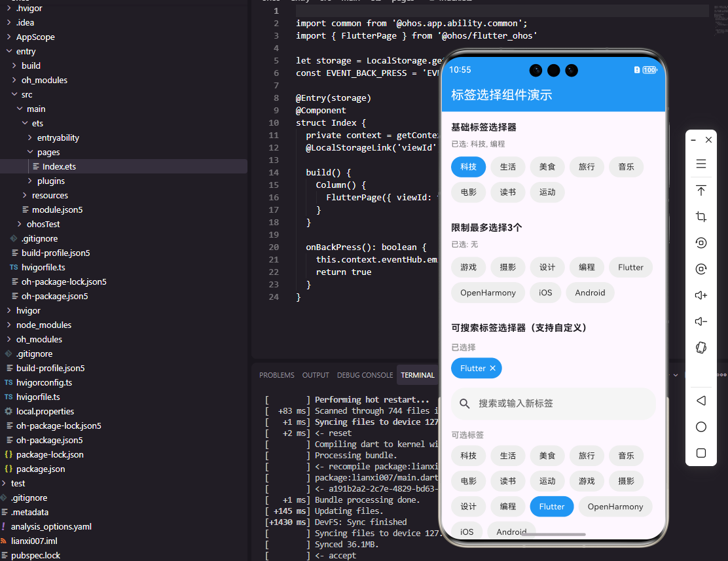The width and height of the screenshot is (728, 561).
Task: Select the TERMINAL tab
Action: click(418, 375)
